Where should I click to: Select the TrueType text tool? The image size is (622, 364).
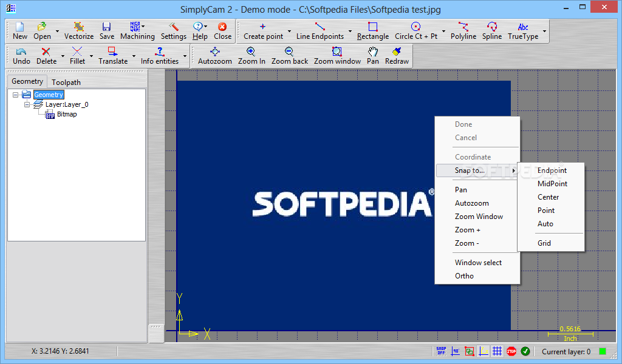(x=523, y=31)
